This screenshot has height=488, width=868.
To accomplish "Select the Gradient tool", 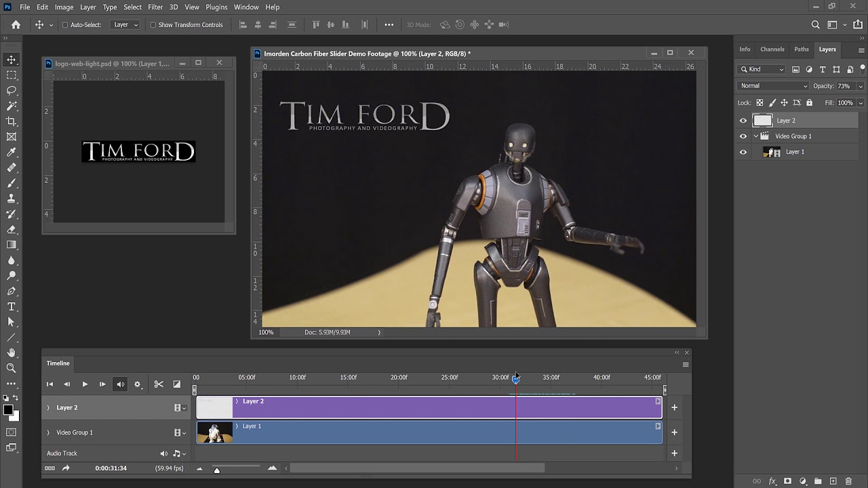I will point(11,245).
